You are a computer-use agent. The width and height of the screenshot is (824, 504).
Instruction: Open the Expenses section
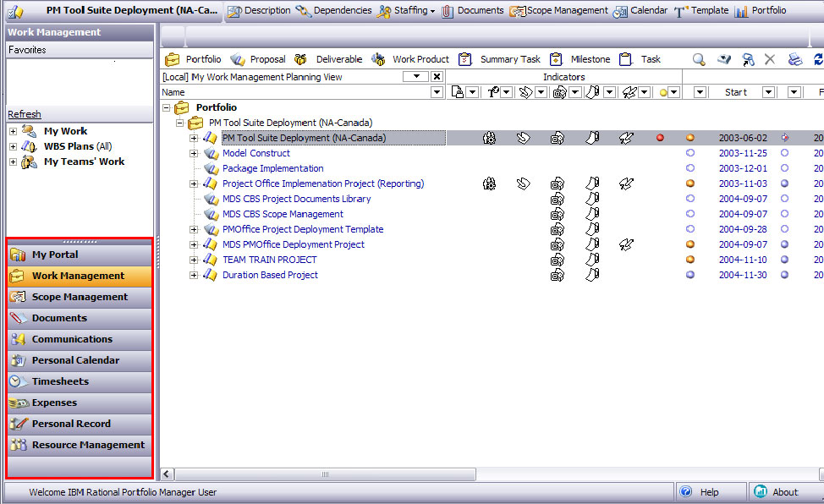click(x=80, y=403)
